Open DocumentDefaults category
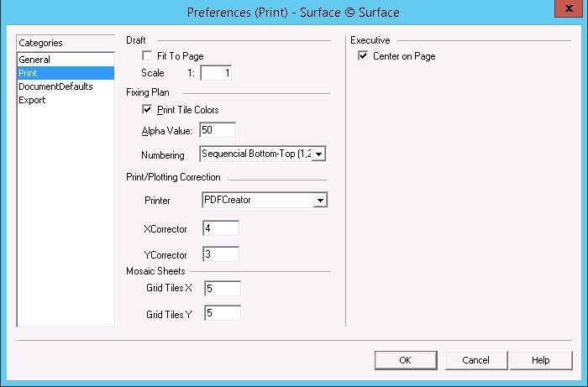The image size is (588, 387). pos(55,86)
